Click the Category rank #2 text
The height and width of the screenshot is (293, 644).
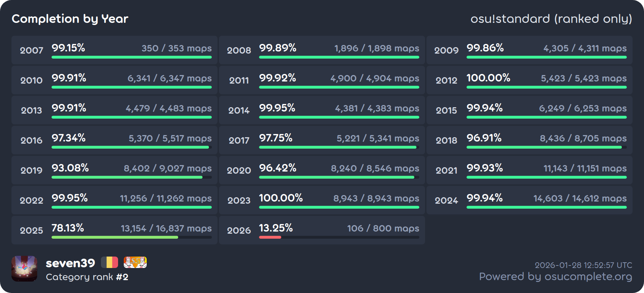point(87,277)
